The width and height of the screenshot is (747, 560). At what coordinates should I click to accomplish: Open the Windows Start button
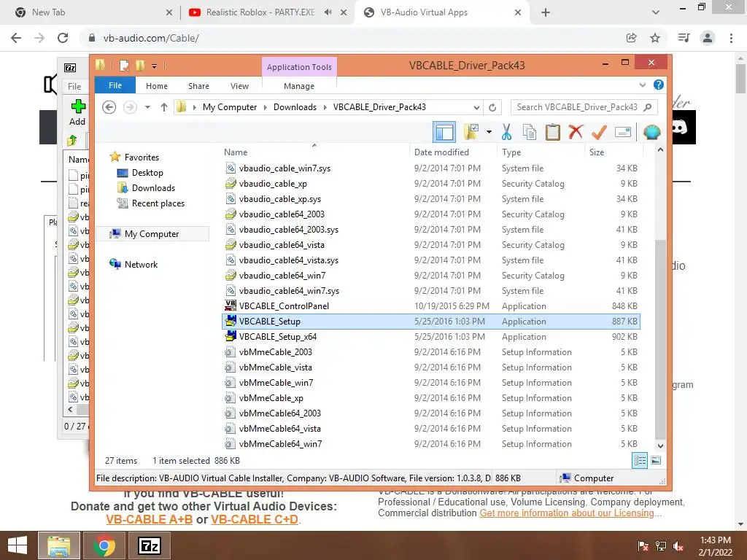pos(18,545)
